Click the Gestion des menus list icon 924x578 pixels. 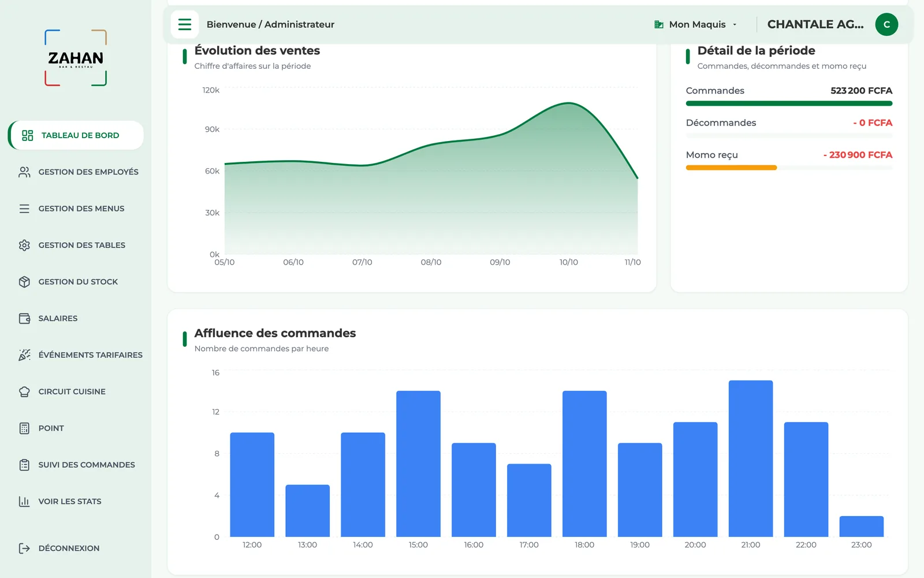tap(24, 209)
